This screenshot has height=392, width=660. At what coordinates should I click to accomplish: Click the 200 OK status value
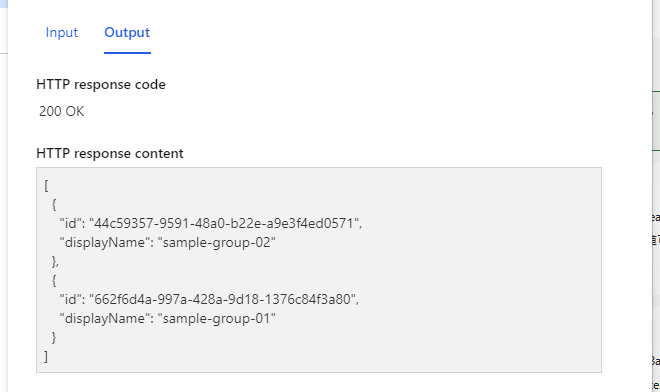click(x=61, y=112)
